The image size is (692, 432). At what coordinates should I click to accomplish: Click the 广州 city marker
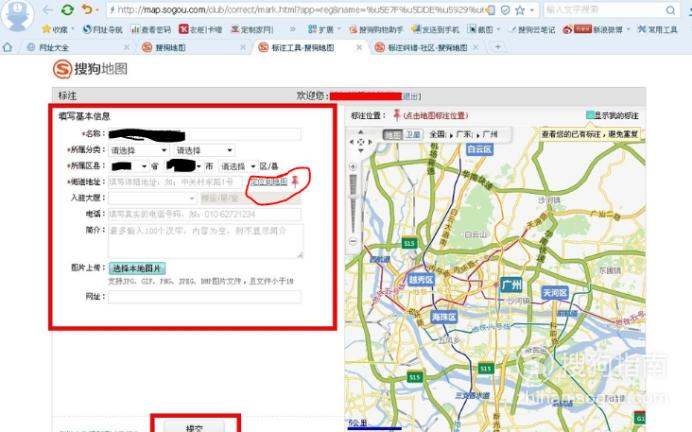511,285
